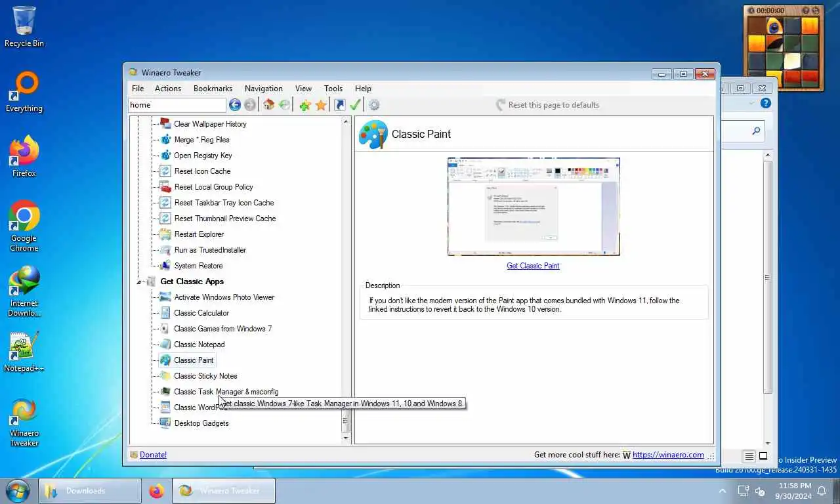The image size is (840, 504).
Task: Click the globe icon next to Home
Action: 284,105
